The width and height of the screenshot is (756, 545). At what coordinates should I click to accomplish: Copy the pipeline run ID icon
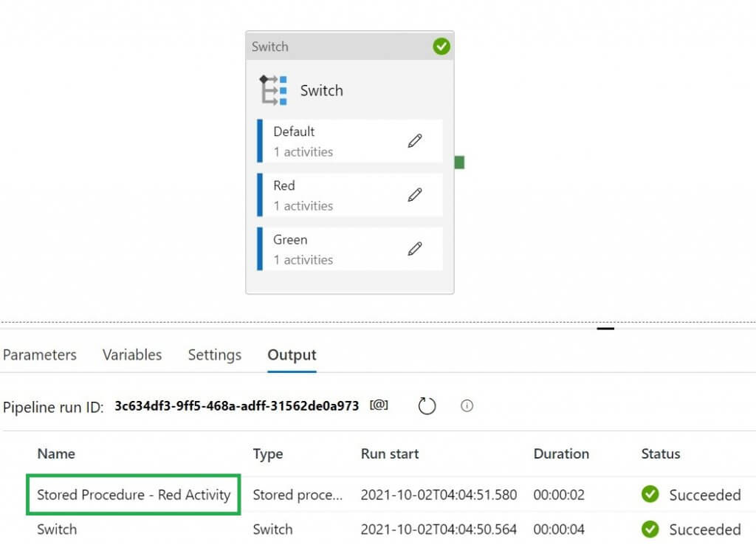pos(379,405)
